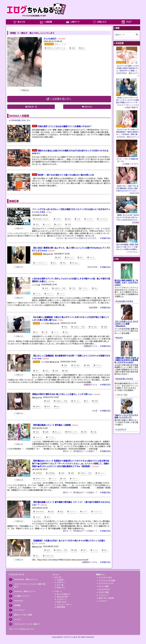The image size is (146, 644).
Task: Click the 靴下 tag
Action: [47, 517]
